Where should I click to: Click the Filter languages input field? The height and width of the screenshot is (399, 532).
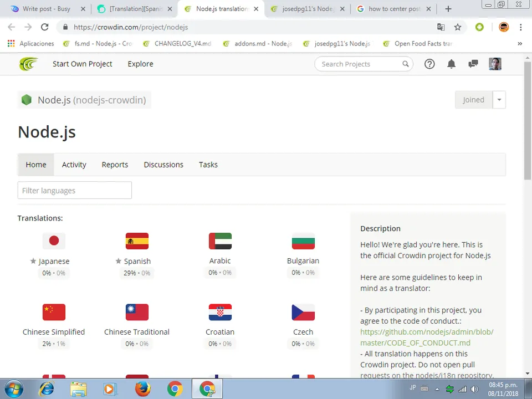75,190
